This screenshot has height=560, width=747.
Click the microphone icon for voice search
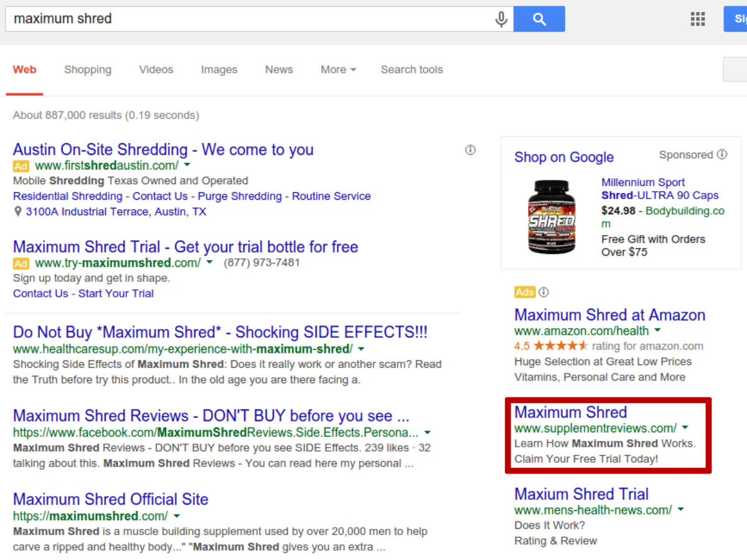coord(501,19)
